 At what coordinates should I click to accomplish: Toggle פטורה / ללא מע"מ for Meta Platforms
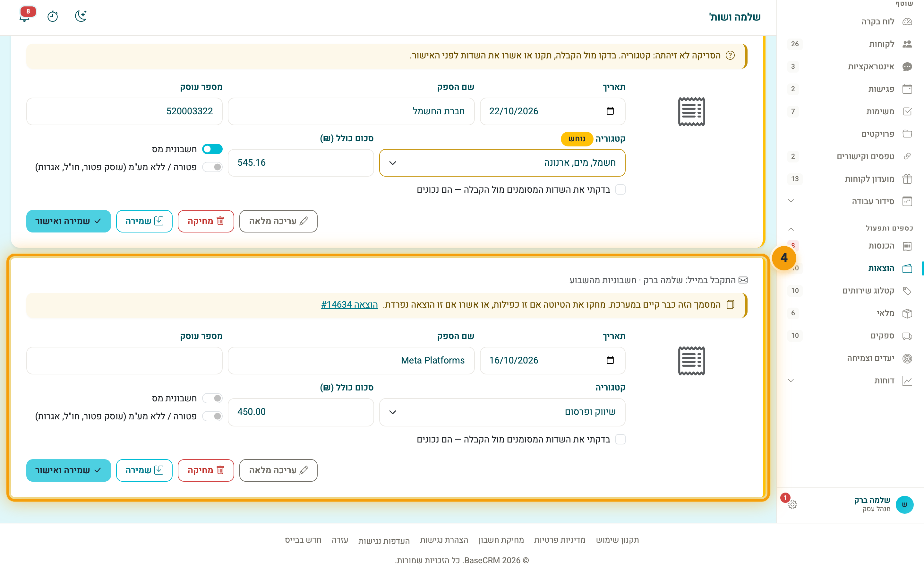212,416
